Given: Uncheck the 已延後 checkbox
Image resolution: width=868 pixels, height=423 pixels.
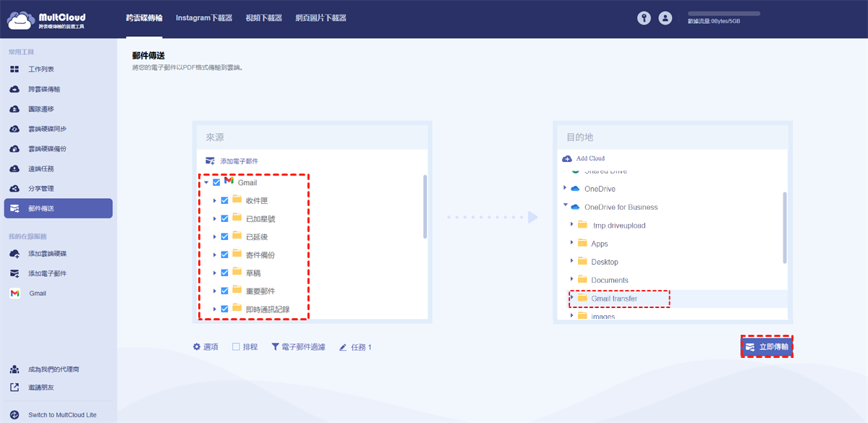Looking at the screenshot, I should 225,236.
